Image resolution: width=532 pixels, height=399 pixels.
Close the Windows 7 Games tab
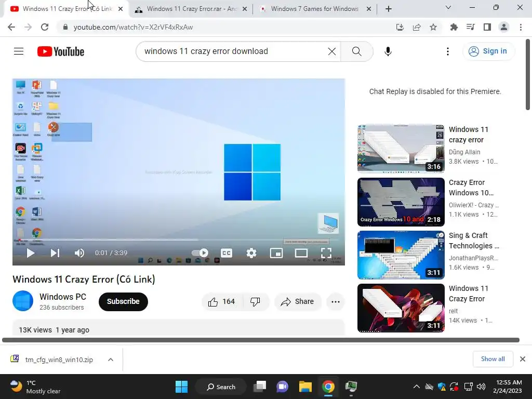click(369, 9)
